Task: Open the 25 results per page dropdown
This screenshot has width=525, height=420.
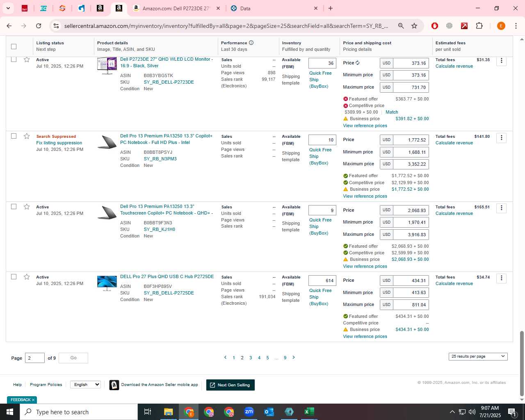Action: pos(478,356)
